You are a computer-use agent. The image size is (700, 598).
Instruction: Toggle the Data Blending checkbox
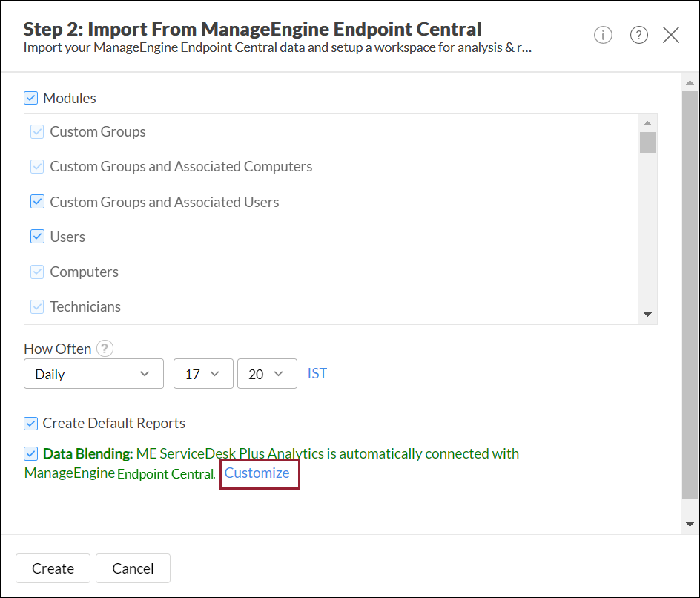coord(30,453)
